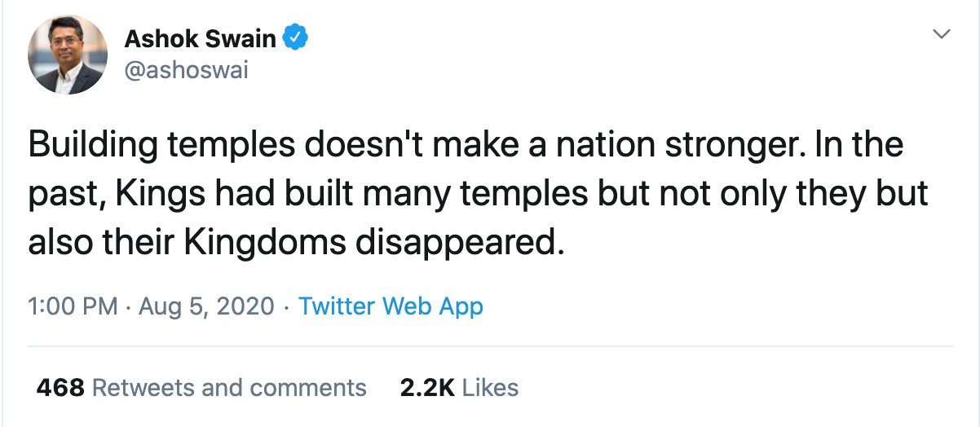Click the Ashok Swain display name
980x427 pixels.
tap(200, 37)
